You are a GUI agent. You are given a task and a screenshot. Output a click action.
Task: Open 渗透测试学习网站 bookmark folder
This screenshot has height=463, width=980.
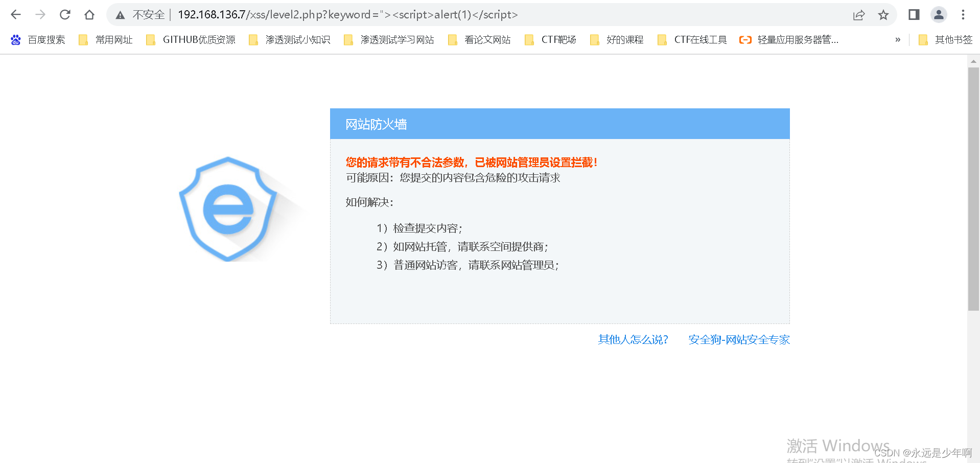coord(389,40)
